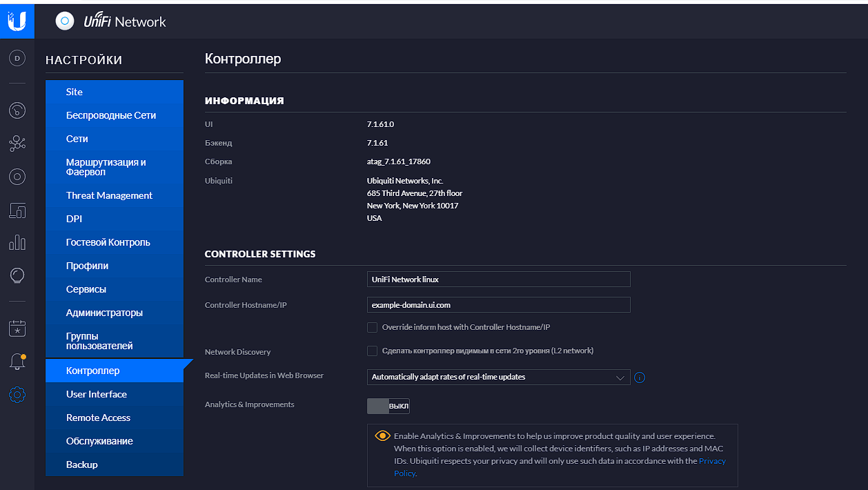Click the UI version value 7.1.61.0
Viewport: 868px width, 490px height.
coord(380,124)
